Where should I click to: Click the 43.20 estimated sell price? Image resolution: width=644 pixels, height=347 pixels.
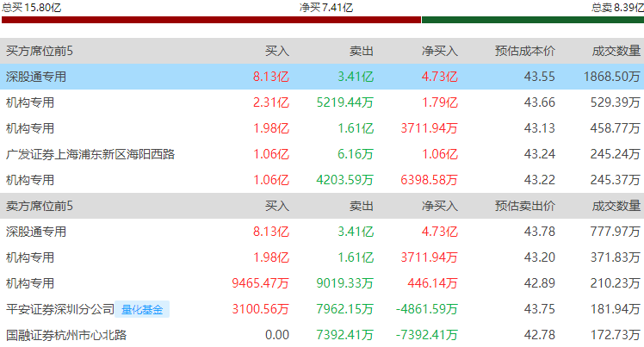tap(539, 258)
